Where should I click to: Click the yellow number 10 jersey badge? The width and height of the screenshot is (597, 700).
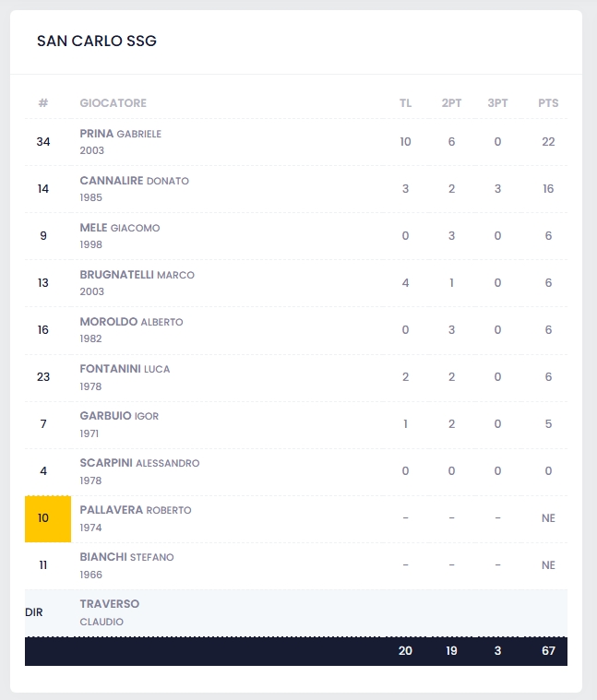pyautogui.click(x=43, y=518)
